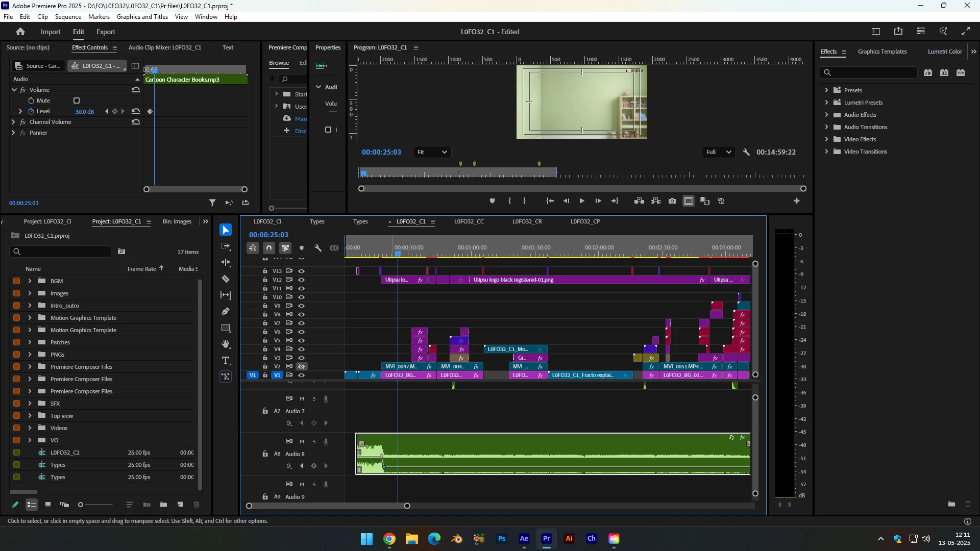Expand the SFX bin
980x551 pixels.
[x=30, y=404]
